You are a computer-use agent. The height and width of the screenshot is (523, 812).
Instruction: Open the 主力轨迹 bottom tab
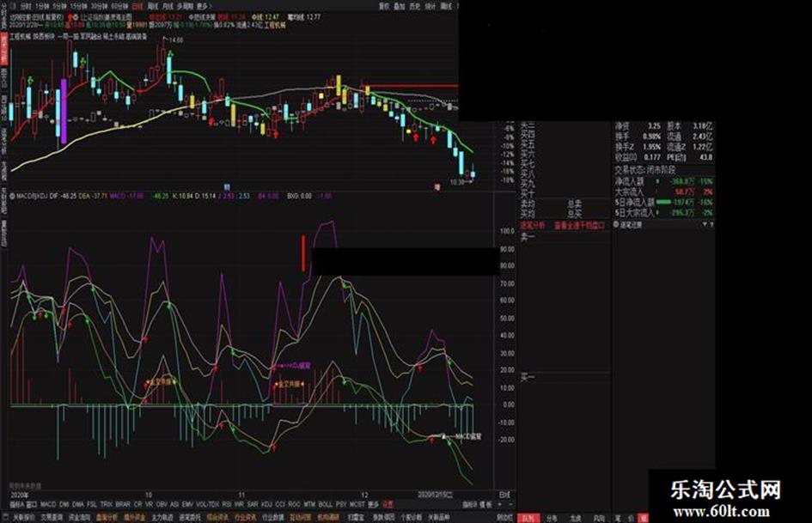tap(162, 517)
